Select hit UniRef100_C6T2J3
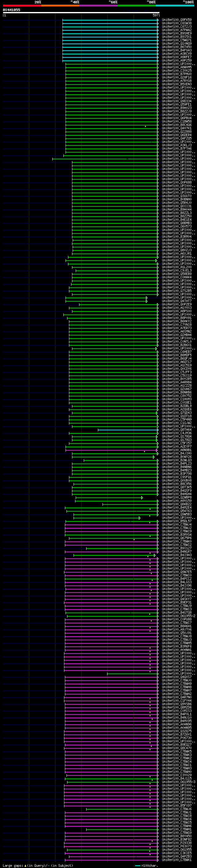197x868 pixels. coord(177,26)
